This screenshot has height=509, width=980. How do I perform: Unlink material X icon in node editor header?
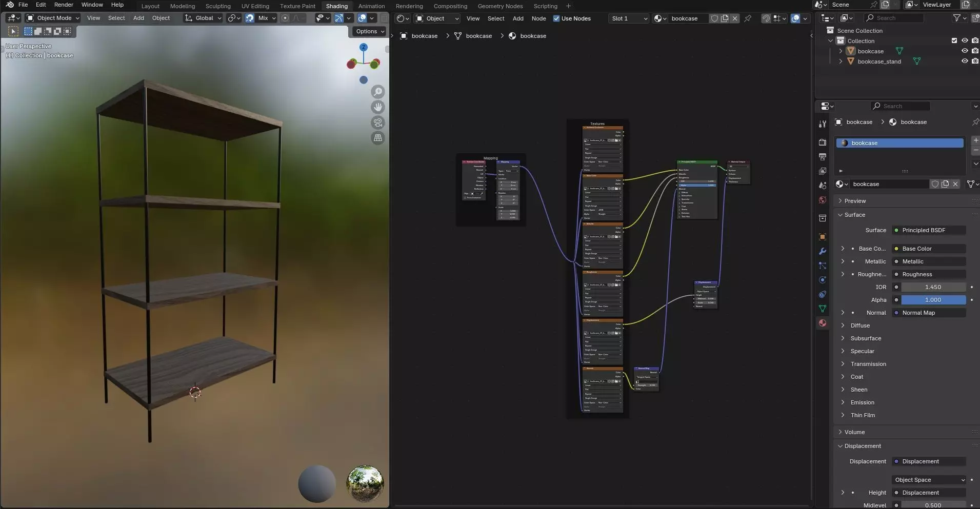pyautogui.click(x=735, y=18)
